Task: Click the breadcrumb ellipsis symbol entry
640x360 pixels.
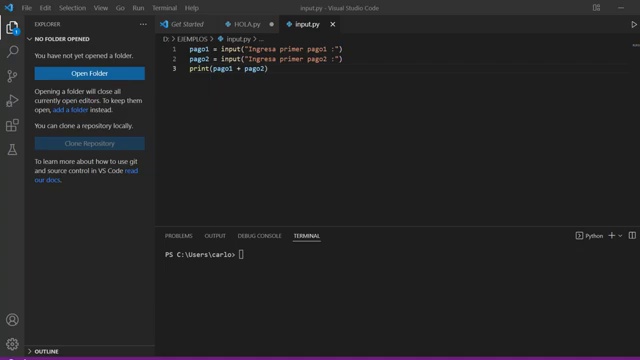Action: 261,39
